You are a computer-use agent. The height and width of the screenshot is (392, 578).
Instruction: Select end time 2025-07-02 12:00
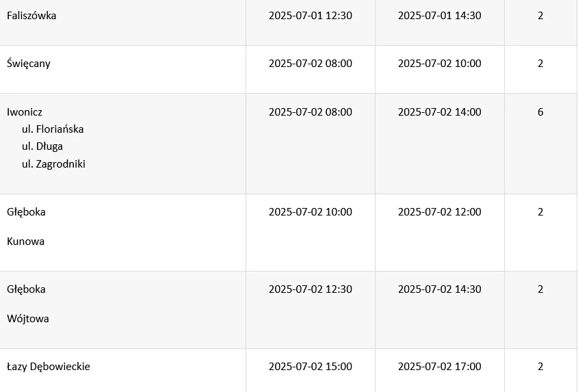click(440, 211)
